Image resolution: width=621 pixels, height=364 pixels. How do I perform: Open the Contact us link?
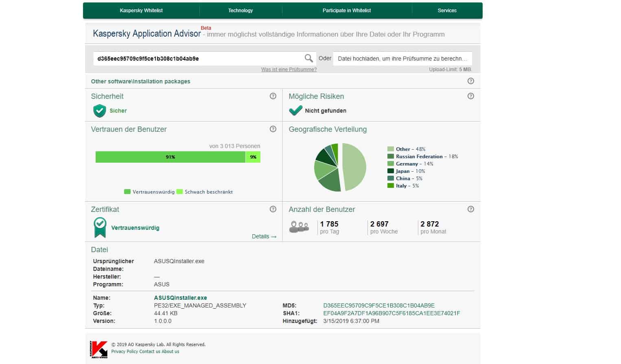coord(150,351)
